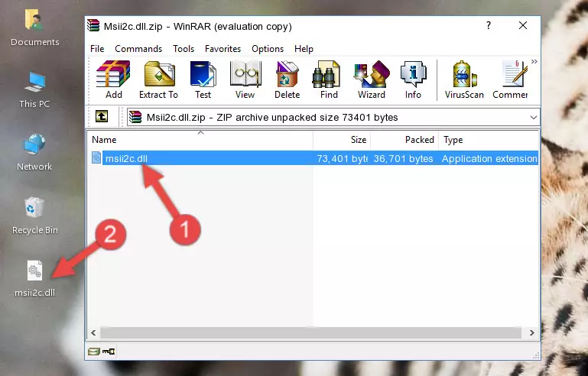This screenshot has width=588, height=376.
Task: Open the Commands menu
Action: [138, 49]
